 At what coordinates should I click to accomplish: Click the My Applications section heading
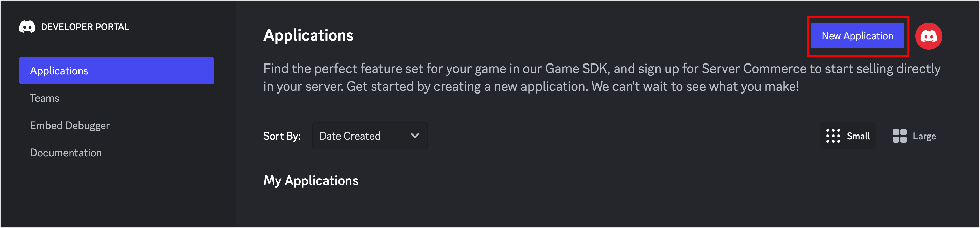[311, 181]
